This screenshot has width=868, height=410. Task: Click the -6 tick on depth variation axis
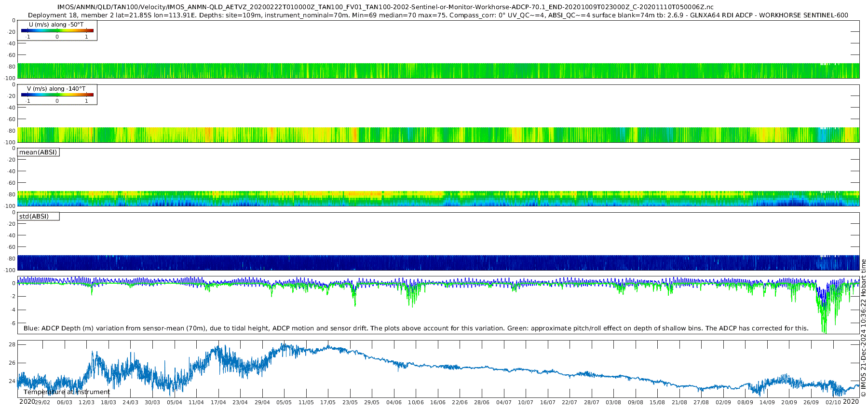tap(12, 323)
